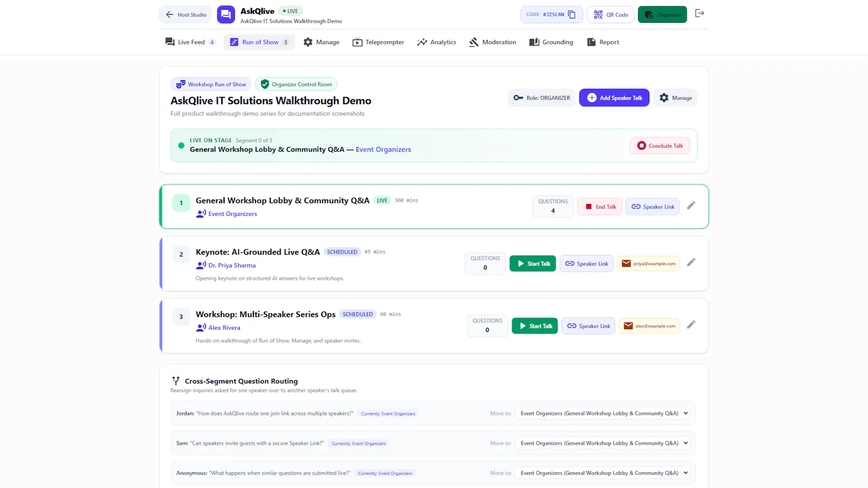Screen dimensions: 868x488
Task: Open the Grounding tab
Action: click(x=551, y=42)
